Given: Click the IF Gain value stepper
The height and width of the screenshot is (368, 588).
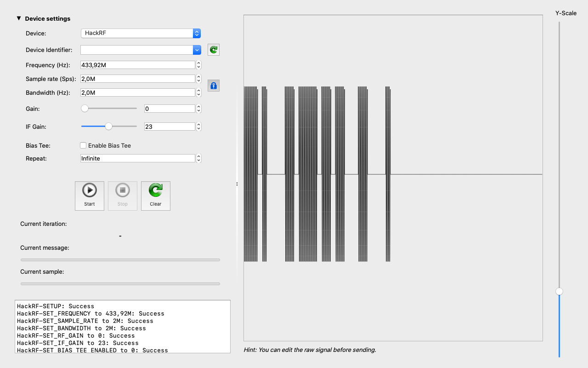Looking at the screenshot, I should tap(198, 126).
